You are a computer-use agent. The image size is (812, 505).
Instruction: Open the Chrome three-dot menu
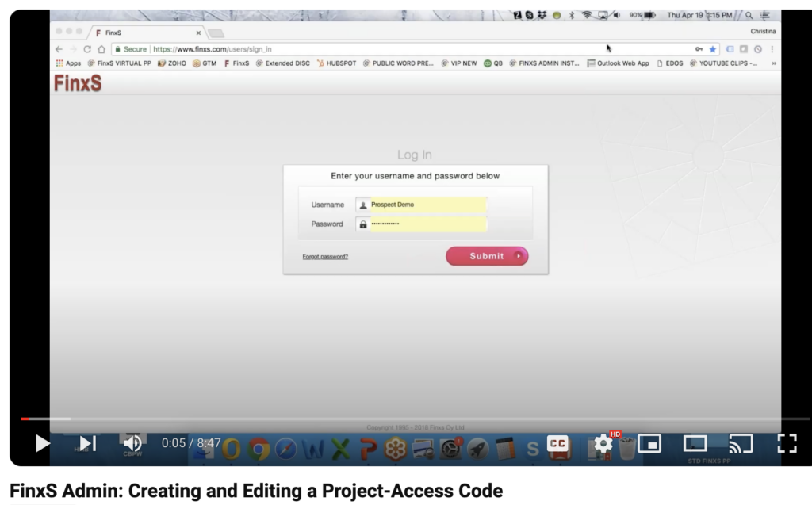(x=772, y=49)
